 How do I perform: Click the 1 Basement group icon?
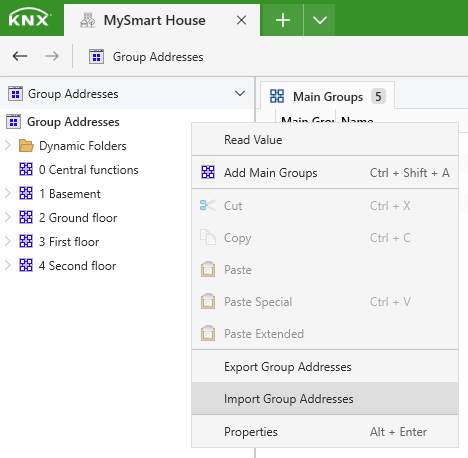click(x=26, y=193)
